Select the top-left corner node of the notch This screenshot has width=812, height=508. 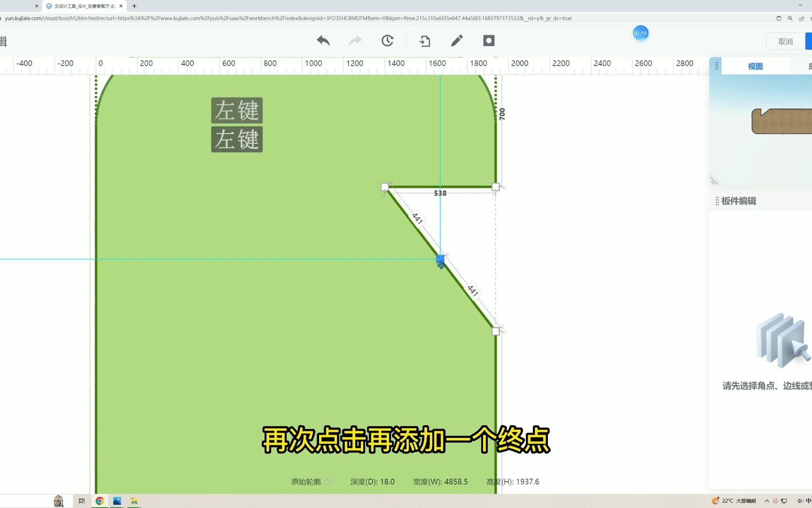point(385,187)
